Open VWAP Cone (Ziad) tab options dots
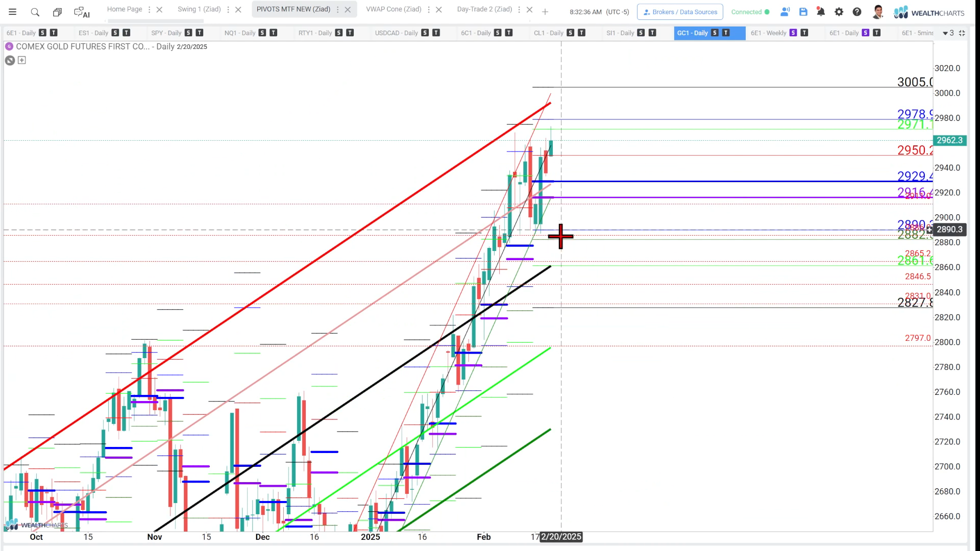 pyautogui.click(x=428, y=9)
